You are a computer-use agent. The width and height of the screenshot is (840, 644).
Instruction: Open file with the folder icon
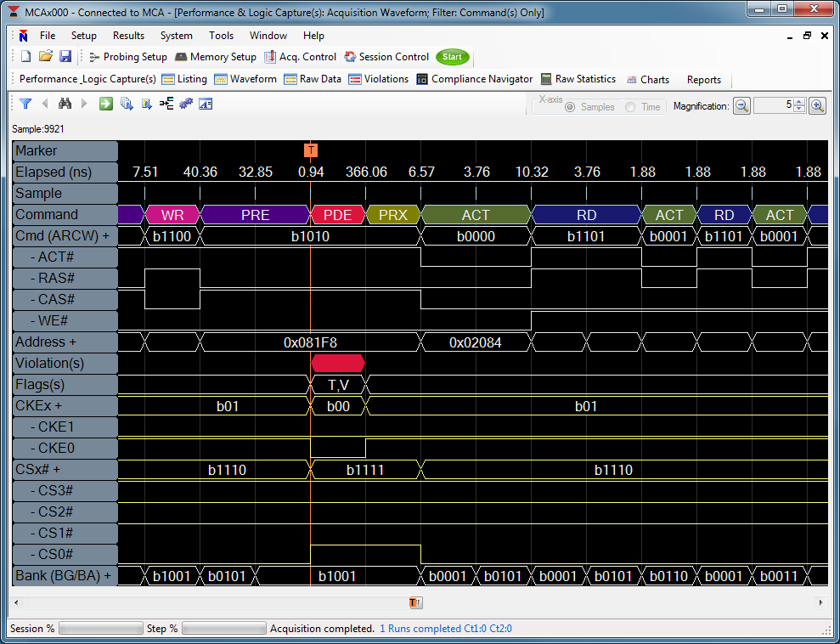coord(46,57)
